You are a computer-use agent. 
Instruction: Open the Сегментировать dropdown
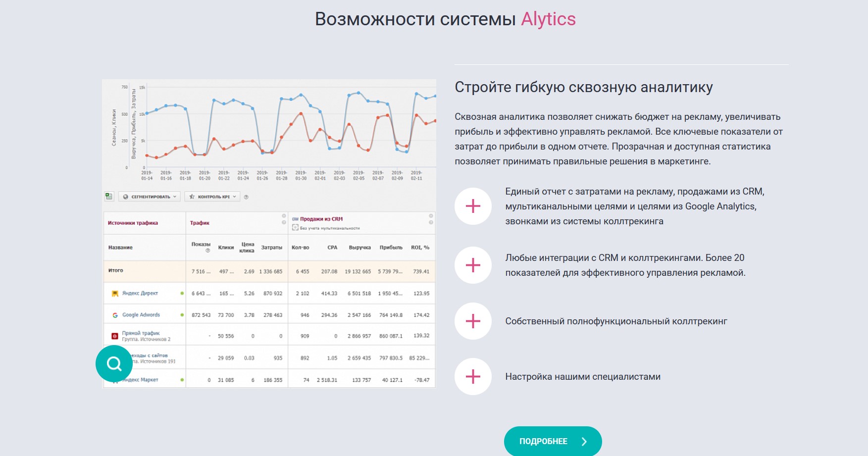click(x=150, y=197)
